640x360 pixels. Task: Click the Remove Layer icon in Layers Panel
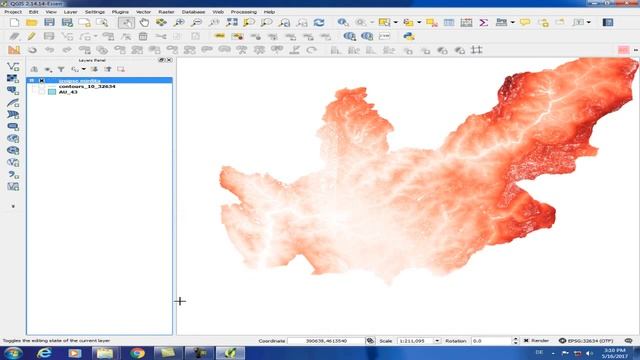click(121, 69)
